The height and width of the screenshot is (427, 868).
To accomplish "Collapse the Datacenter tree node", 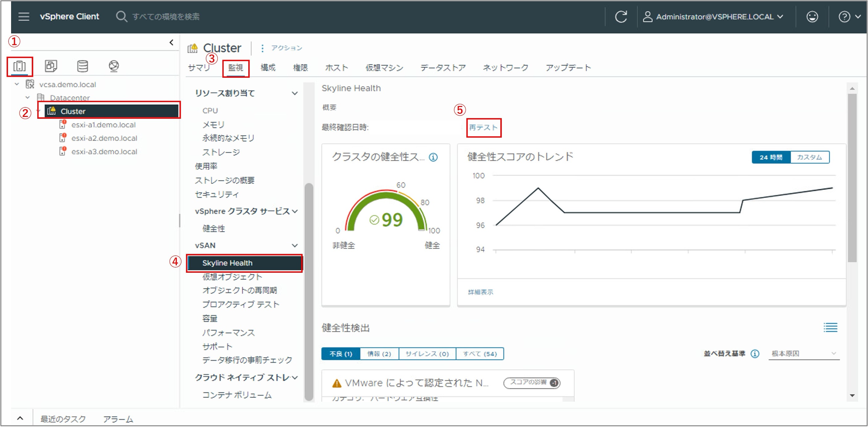I will [28, 97].
